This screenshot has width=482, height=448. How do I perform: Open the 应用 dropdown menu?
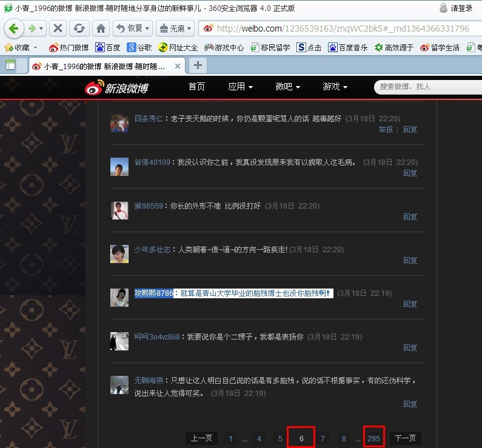pyautogui.click(x=240, y=87)
